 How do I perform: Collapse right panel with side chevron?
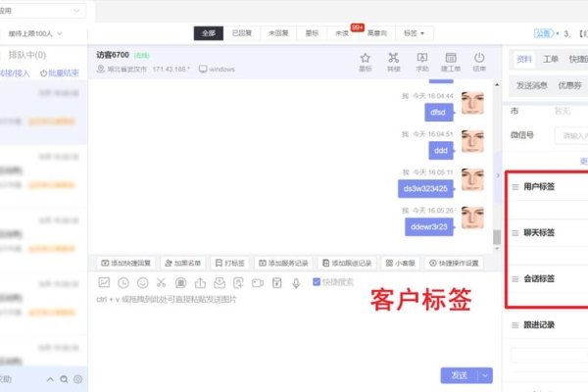pyautogui.click(x=498, y=175)
